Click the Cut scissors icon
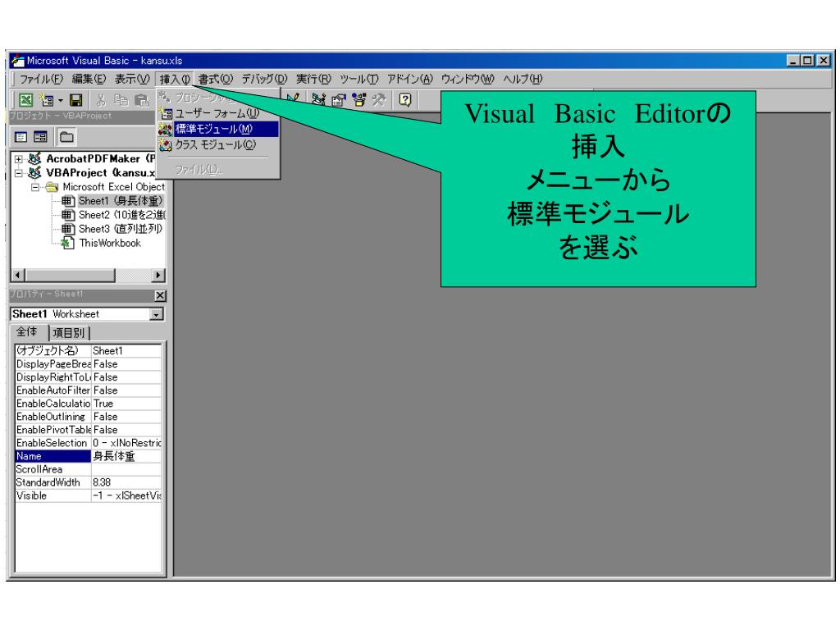This screenshot has width=840, height=630. pos(101,99)
